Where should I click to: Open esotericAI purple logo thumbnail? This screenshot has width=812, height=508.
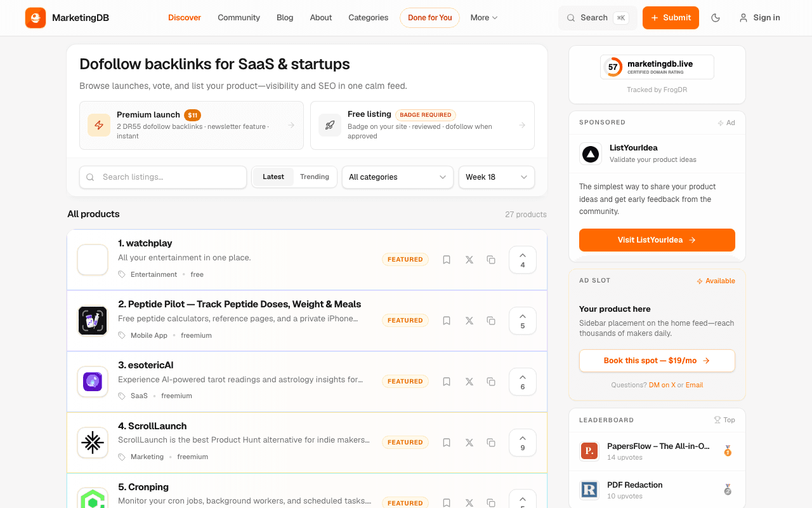coord(93,382)
